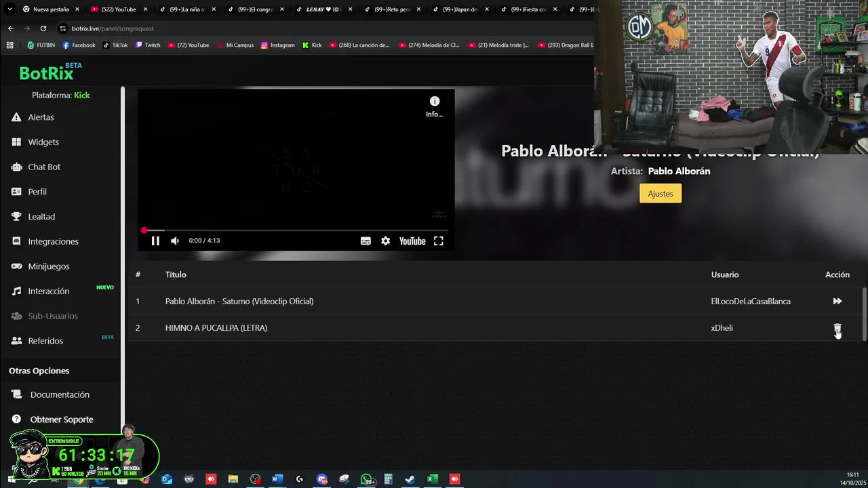Click the video progress bar

point(296,230)
